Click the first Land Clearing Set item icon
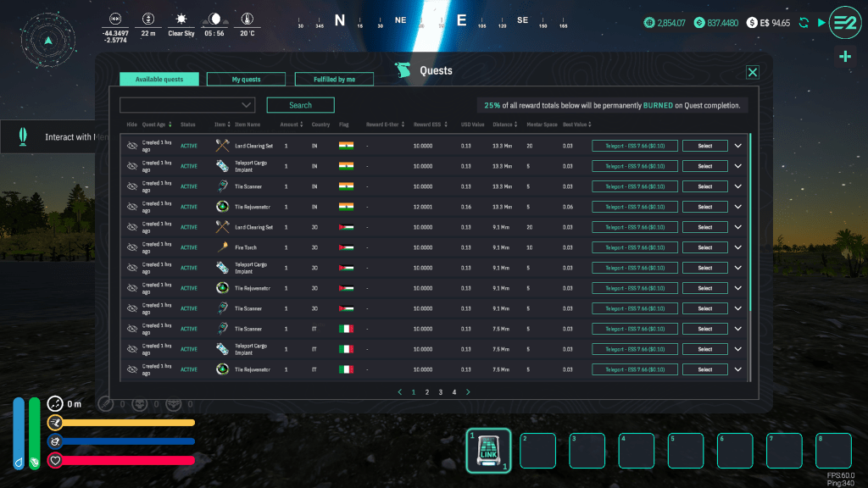The image size is (868, 488). 223,146
